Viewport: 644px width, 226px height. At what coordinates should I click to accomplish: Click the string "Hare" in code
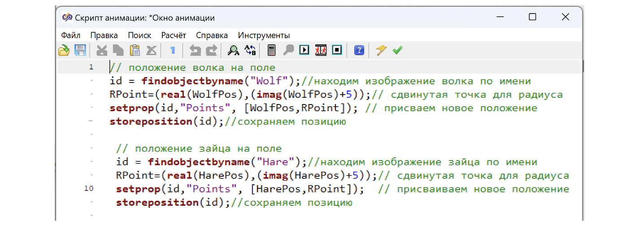point(275,162)
